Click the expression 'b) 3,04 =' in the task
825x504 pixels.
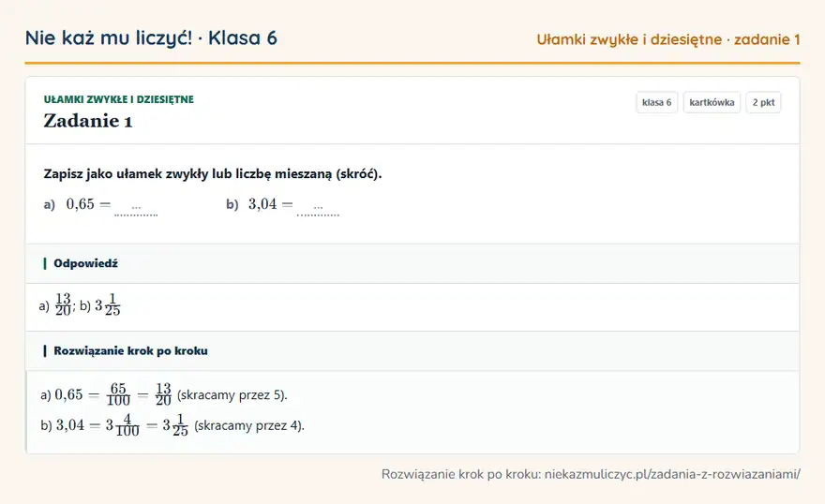[x=260, y=204]
